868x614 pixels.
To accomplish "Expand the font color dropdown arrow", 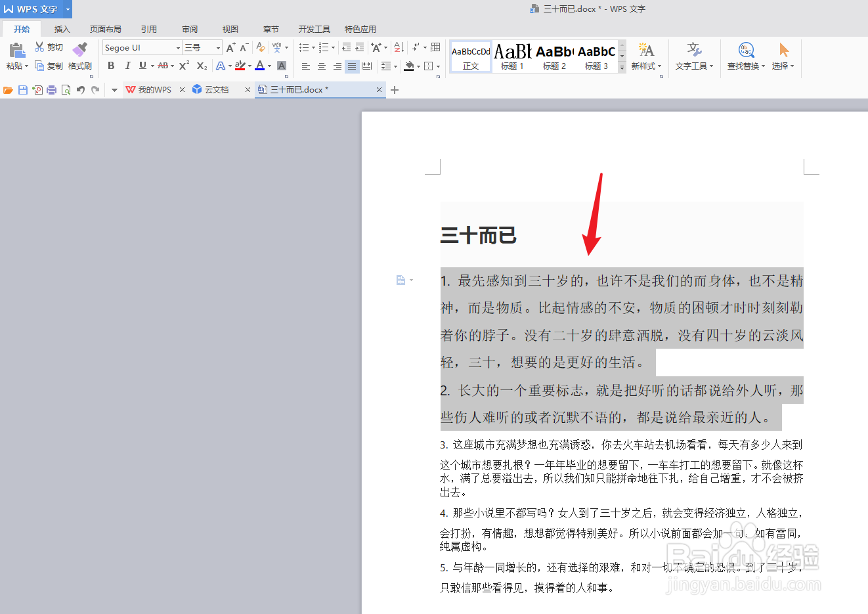I will click(269, 66).
